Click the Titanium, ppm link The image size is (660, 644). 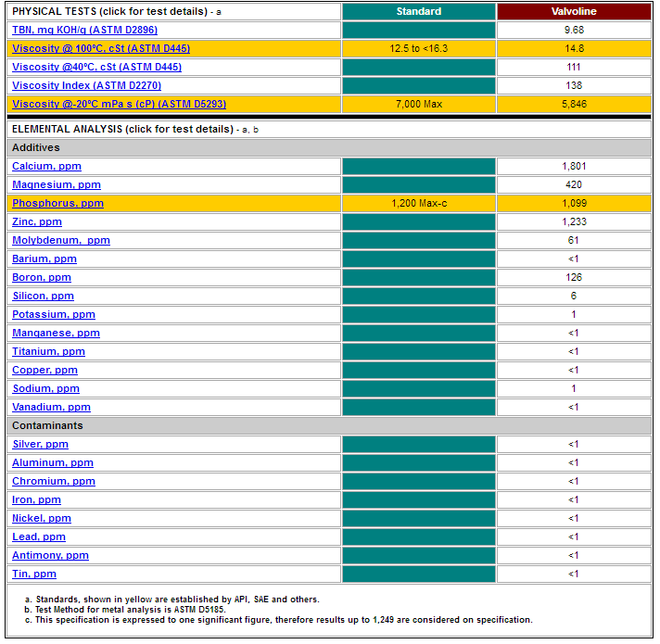48,351
